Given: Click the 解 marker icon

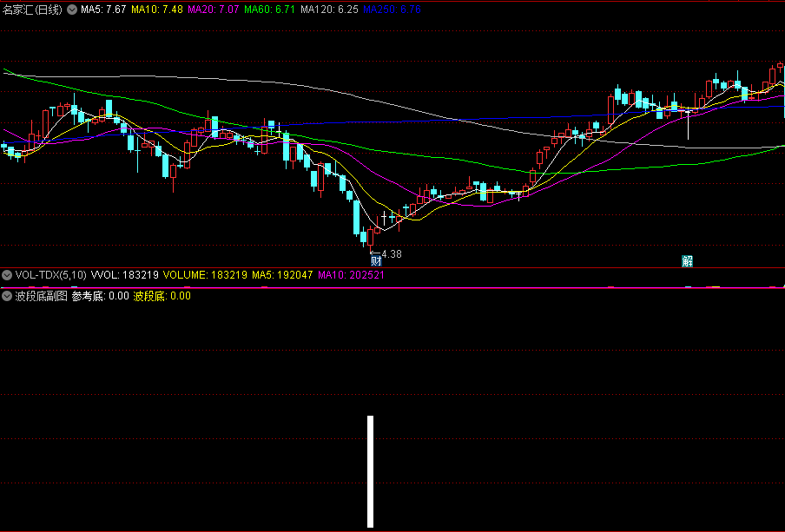Looking at the screenshot, I should pos(687,260).
